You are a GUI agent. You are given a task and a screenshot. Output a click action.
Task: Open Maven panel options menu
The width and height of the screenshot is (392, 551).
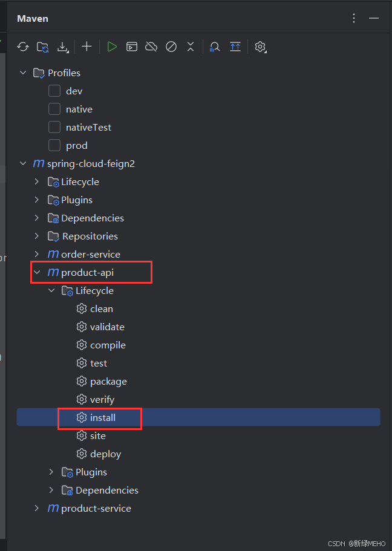354,18
